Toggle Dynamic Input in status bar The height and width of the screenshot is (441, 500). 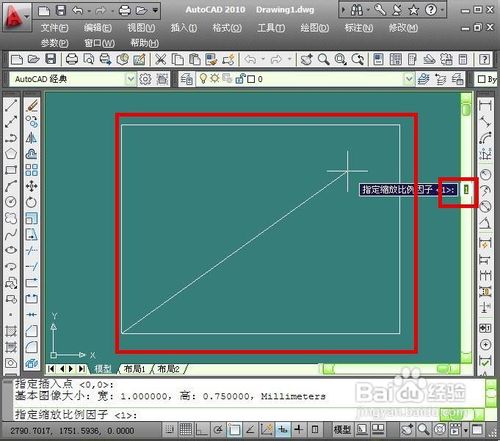click(283, 430)
